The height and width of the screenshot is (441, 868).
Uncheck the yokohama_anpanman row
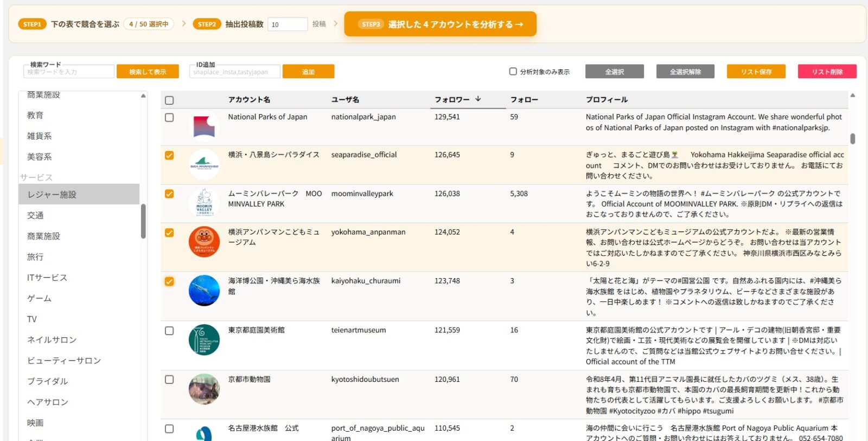pyautogui.click(x=169, y=232)
